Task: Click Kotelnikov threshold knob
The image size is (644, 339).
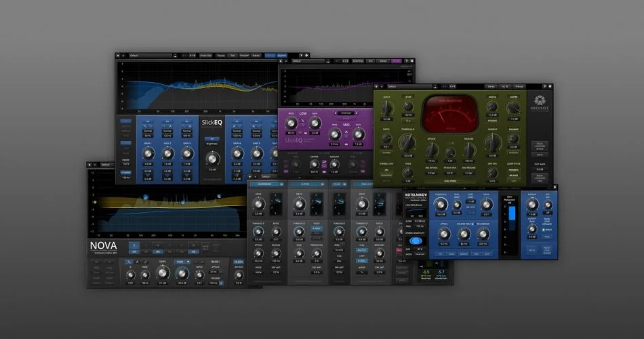Action: point(441,204)
